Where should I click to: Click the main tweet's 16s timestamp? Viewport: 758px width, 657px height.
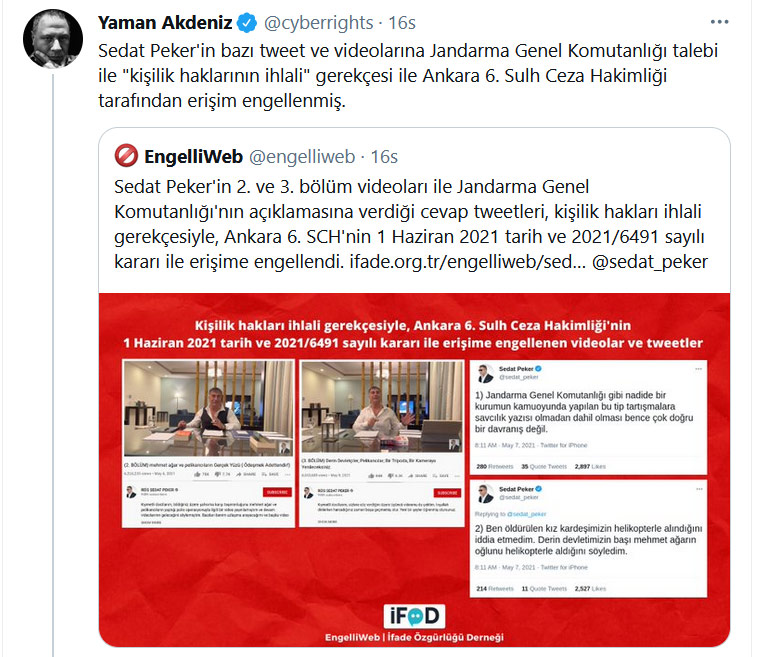(x=402, y=23)
